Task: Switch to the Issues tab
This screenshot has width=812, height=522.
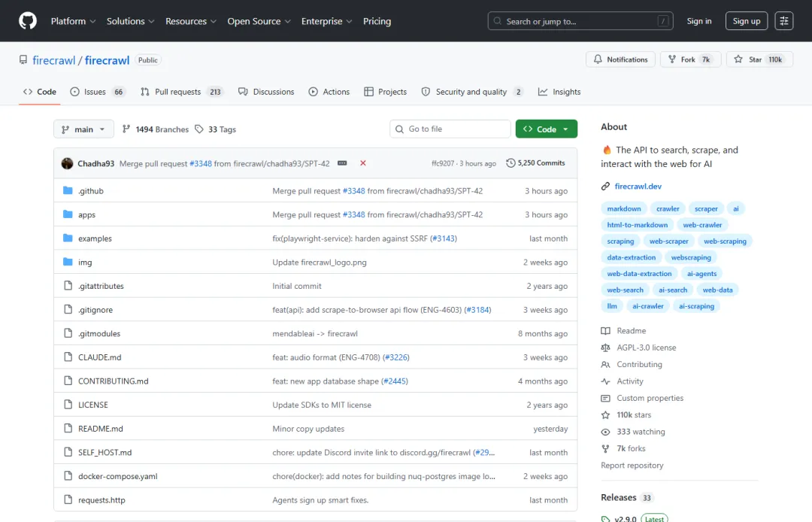Action: point(98,92)
